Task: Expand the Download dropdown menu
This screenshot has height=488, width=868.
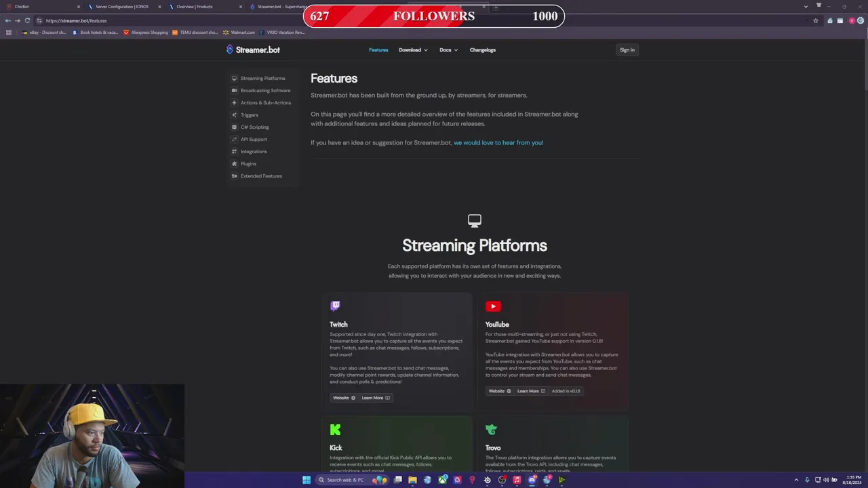Action: pyautogui.click(x=413, y=49)
